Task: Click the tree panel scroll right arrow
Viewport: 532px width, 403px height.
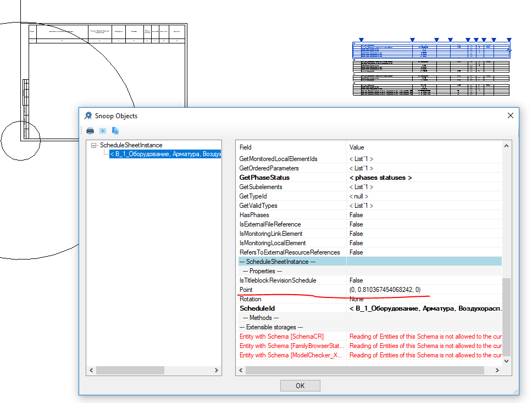Action: [216, 371]
